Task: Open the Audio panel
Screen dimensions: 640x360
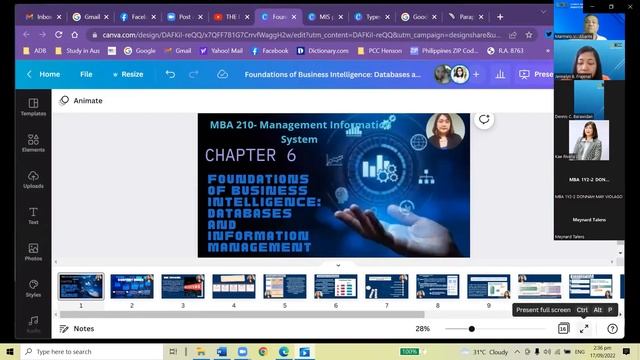Action: click(33, 324)
